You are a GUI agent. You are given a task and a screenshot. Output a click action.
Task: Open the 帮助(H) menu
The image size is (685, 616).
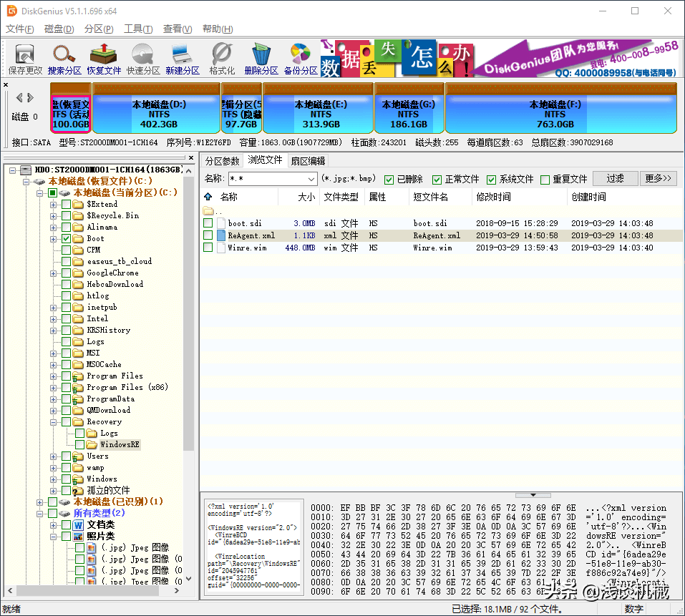coord(218,29)
